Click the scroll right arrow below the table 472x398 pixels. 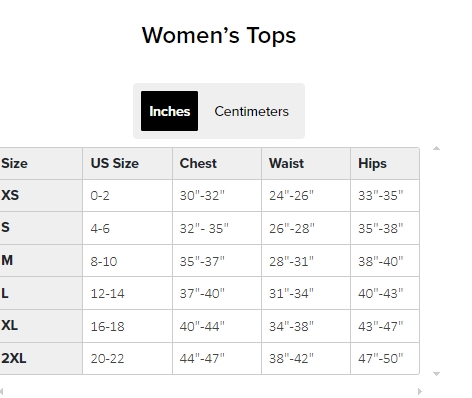point(420,392)
